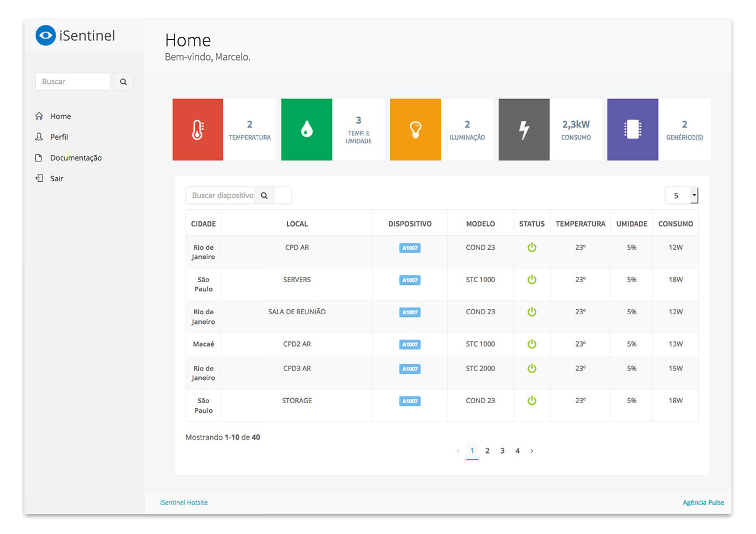The height and width of the screenshot is (534, 756).
Task: Click the iSentinel eye logo
Action: (45, 35)
